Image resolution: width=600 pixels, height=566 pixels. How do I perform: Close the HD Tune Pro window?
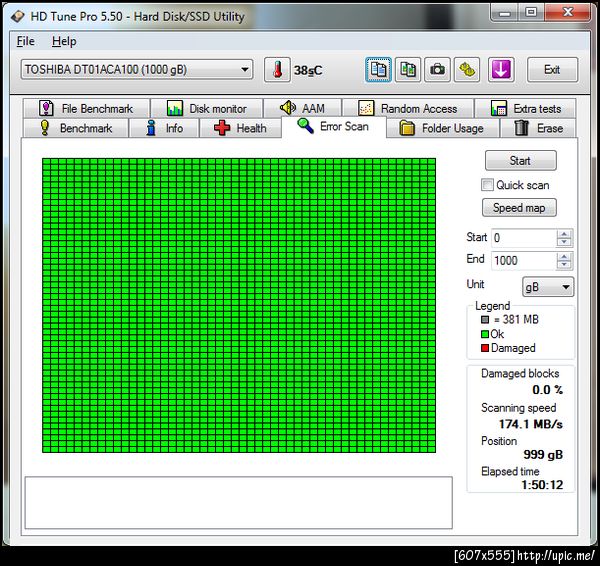tap(567, 13)
